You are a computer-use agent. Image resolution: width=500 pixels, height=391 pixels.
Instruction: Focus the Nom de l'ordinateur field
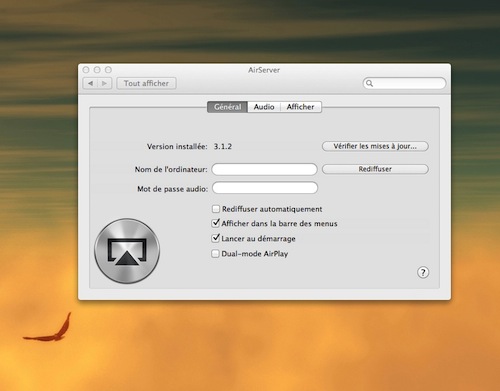tap(264, 169)
